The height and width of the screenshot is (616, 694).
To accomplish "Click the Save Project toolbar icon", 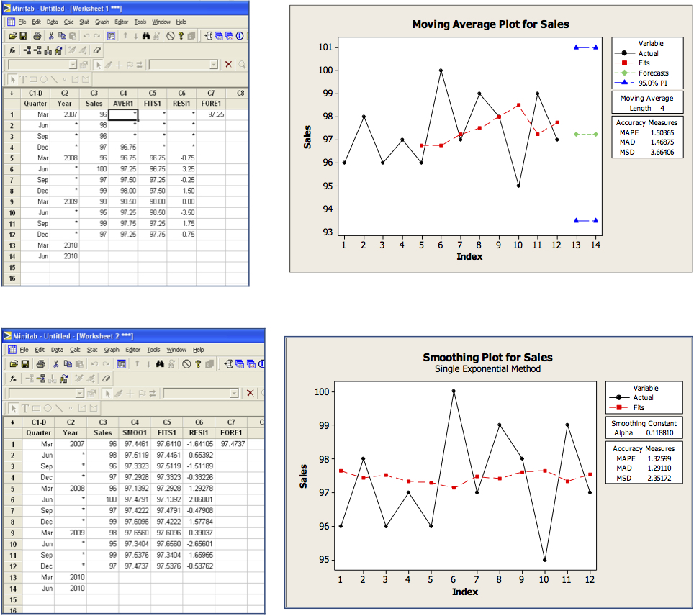I will coord(24,36).
